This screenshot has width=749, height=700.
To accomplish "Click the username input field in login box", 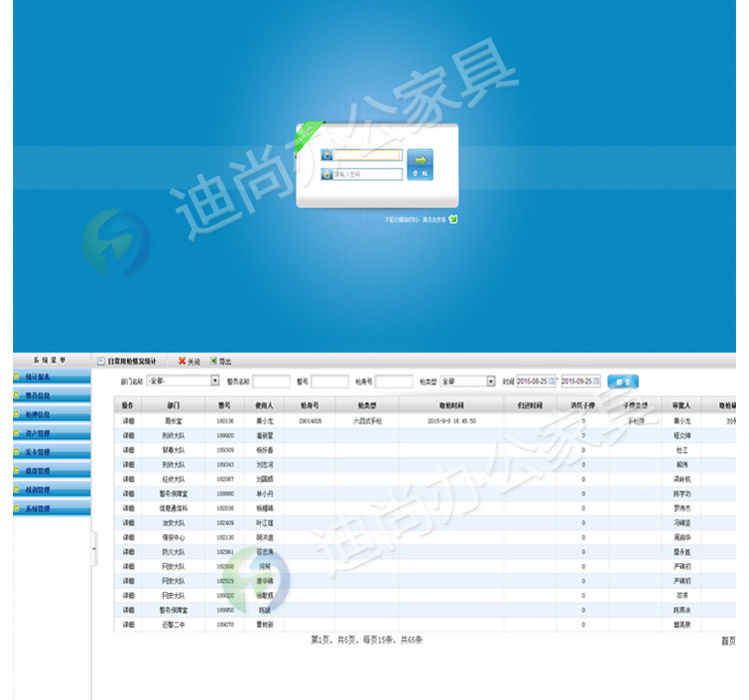I will (367, 155).
